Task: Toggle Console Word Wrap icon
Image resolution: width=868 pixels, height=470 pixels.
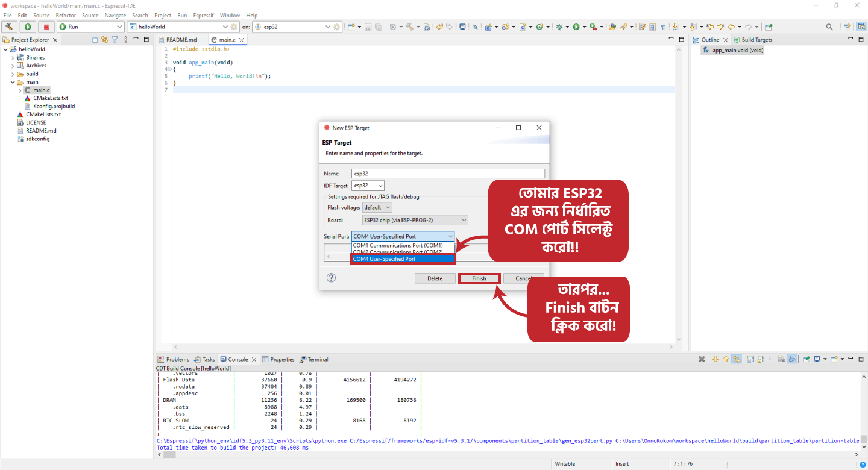Action: [x=771, y=359]
